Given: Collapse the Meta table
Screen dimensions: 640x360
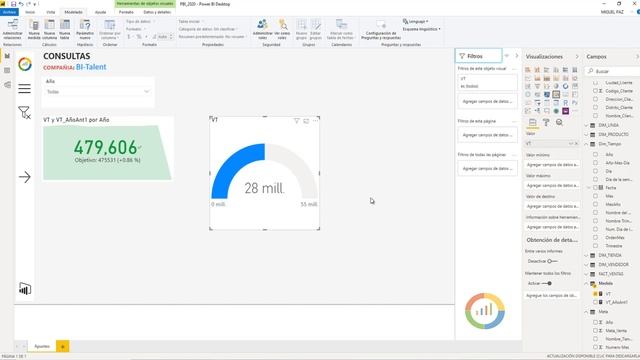Looking at the screenshot, I should click(x=587, y=312).
